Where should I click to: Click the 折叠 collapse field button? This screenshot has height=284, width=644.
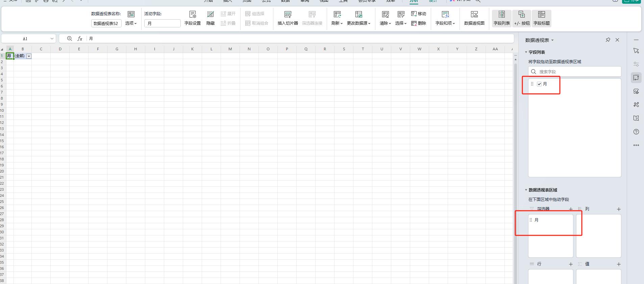coord(228,23)
